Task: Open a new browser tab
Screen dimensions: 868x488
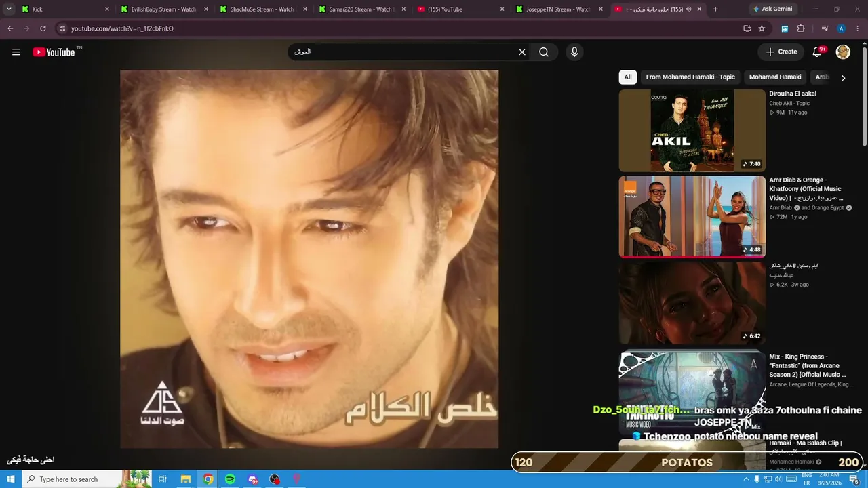Action: click(715, 9)
